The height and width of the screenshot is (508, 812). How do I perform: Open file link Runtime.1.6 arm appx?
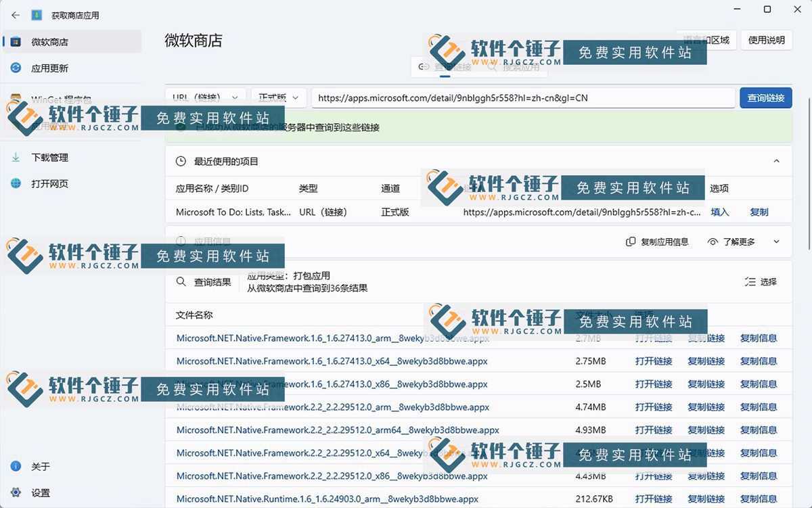(328, 499)
